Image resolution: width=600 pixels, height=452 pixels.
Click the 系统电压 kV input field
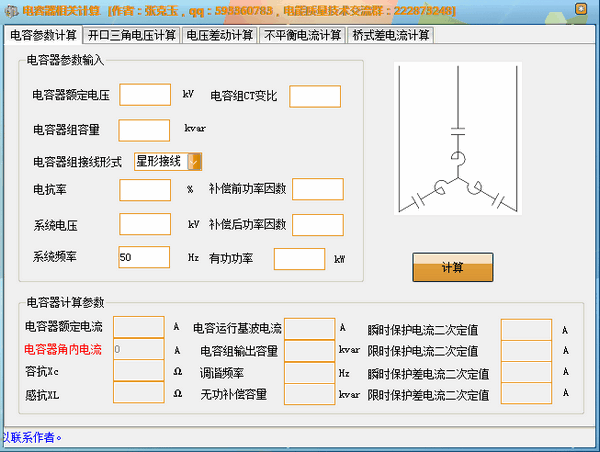145,224
